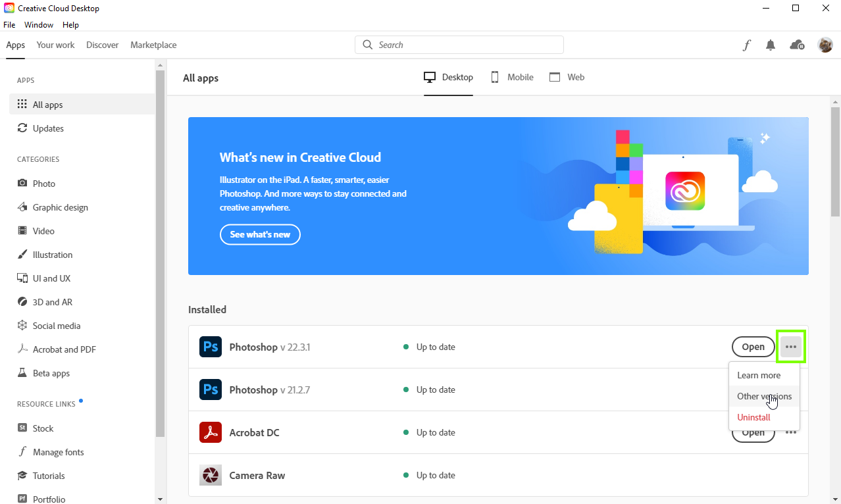
Task: Open the File menu
Action: click(x=9, y=25)
